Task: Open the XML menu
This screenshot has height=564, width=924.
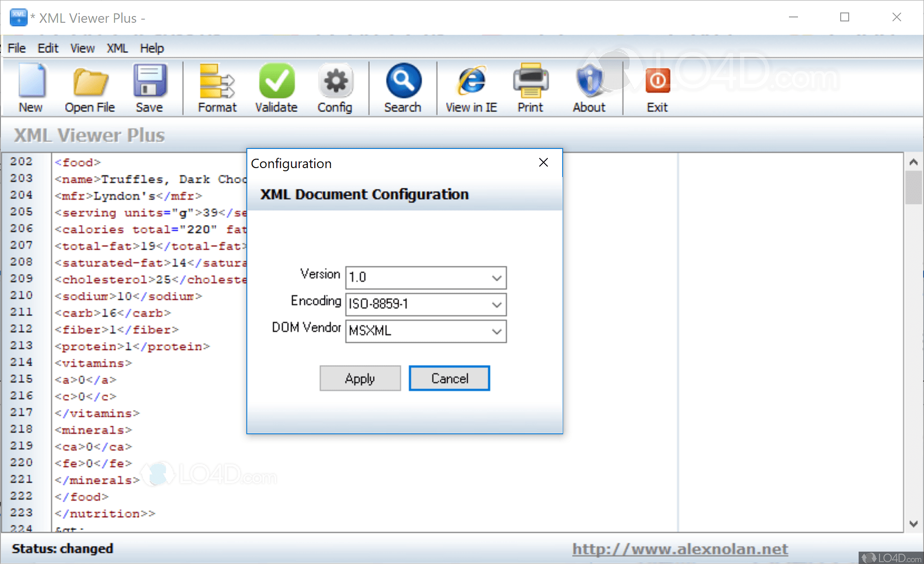Action: 117,48
